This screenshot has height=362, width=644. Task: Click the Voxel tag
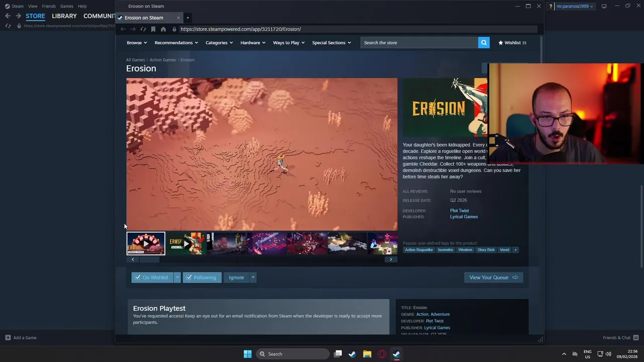[505, 250]
